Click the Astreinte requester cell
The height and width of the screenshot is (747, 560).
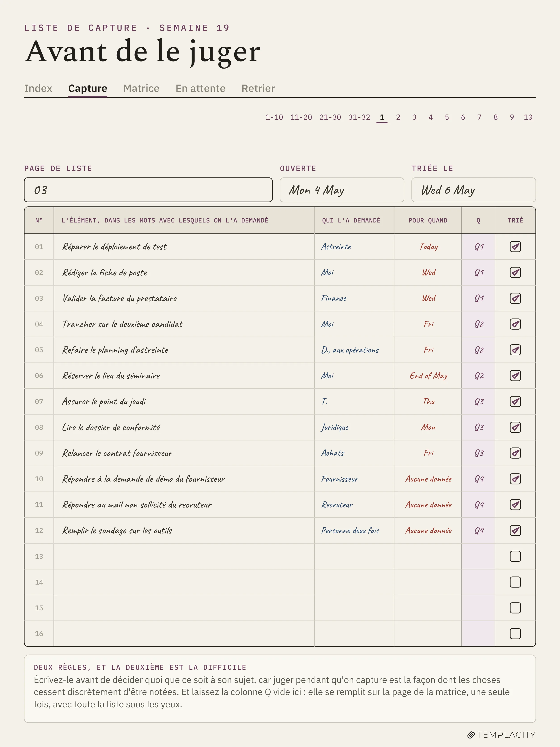pyautogui.click(x=354, y=246)
